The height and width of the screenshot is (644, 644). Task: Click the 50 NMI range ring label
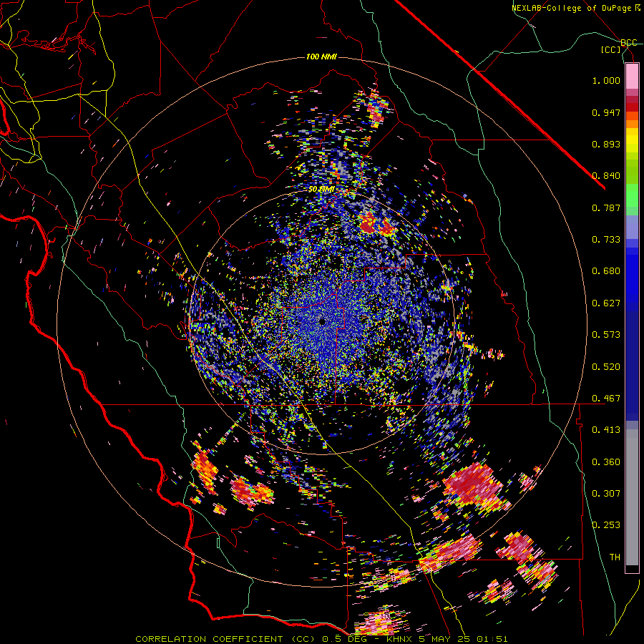click(321, 190)
